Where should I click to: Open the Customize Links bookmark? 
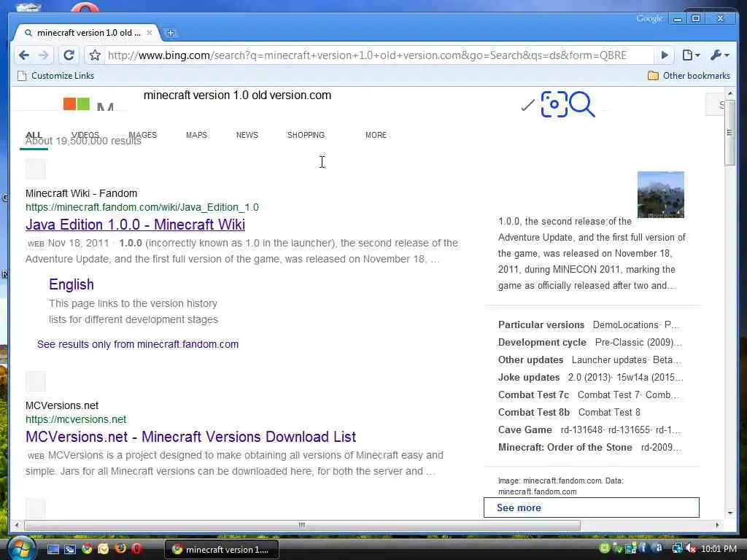click(55, 76)
